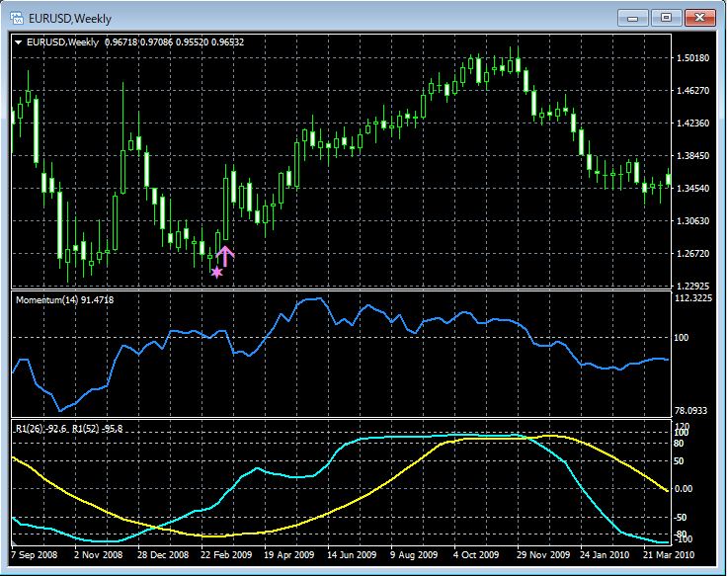
Task: Click the 7 Sep 2008 date label
Action: tap(35, 555)
